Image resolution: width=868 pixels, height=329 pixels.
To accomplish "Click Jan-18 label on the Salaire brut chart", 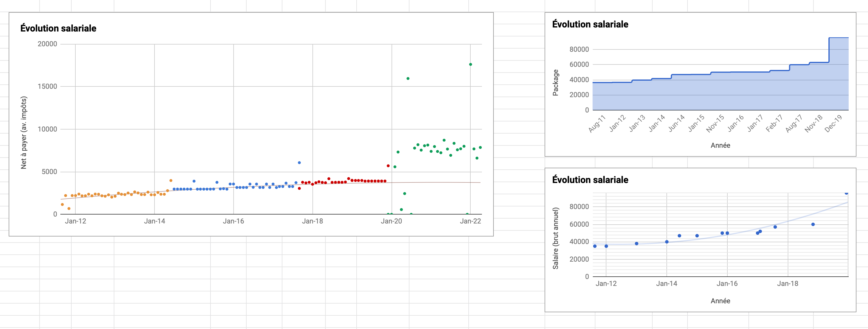I will [x=787, y=284].
